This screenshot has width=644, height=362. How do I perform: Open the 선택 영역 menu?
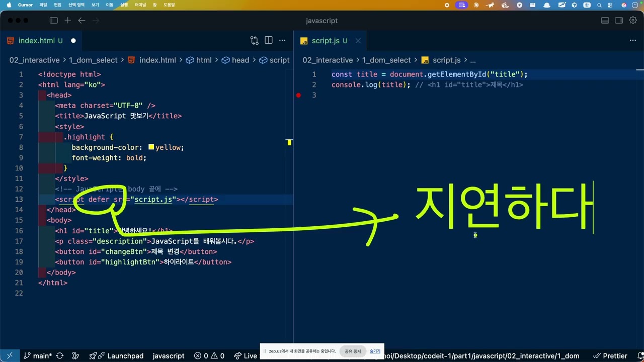click(x=76, y=5)
